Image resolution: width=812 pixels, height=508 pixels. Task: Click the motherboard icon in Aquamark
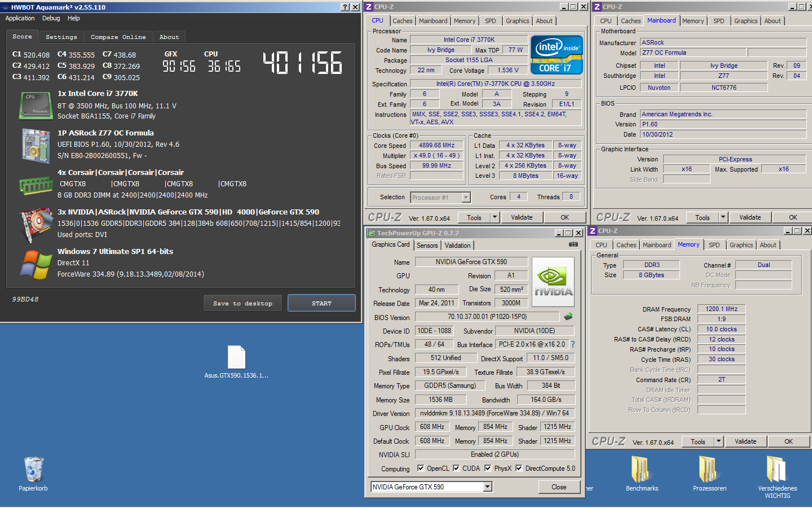36,146
